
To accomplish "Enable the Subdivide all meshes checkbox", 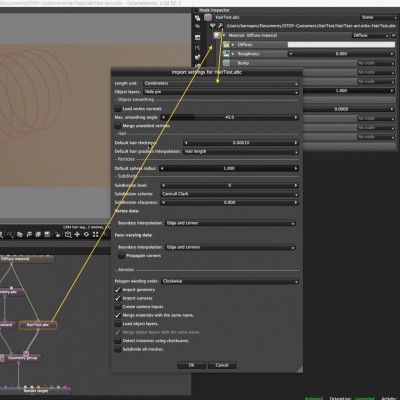I will pos(118,349).
